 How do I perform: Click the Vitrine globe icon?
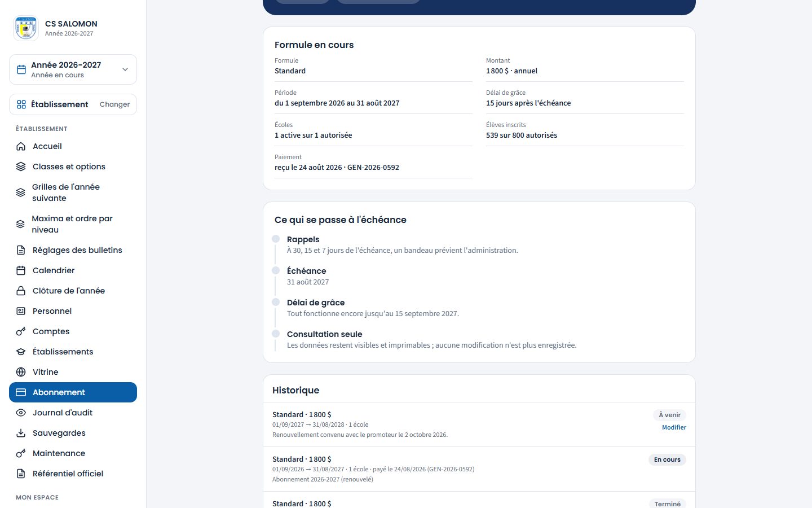21,372
